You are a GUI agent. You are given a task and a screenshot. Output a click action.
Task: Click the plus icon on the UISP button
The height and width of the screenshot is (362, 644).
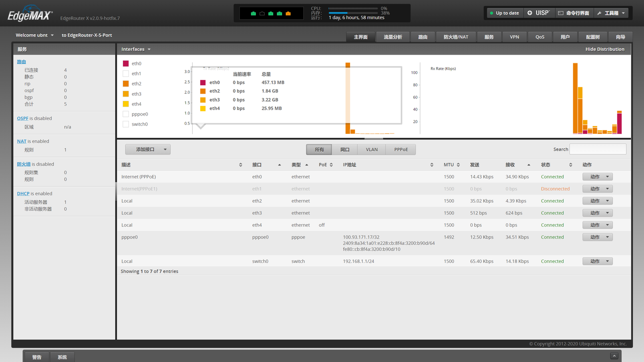(530, 13)
